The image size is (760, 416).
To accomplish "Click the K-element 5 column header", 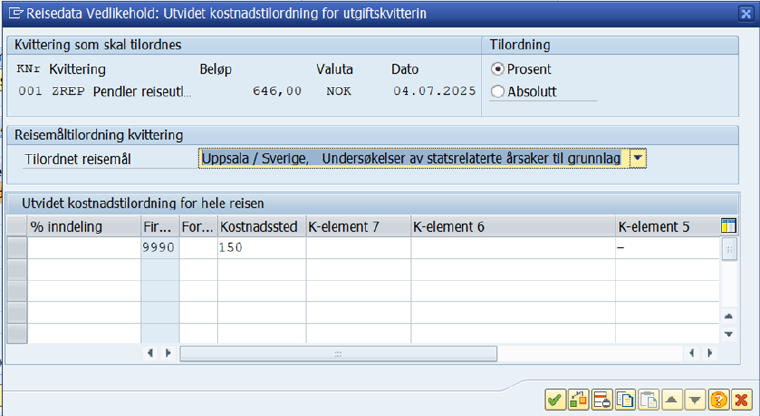I will (x=667, y=226).
